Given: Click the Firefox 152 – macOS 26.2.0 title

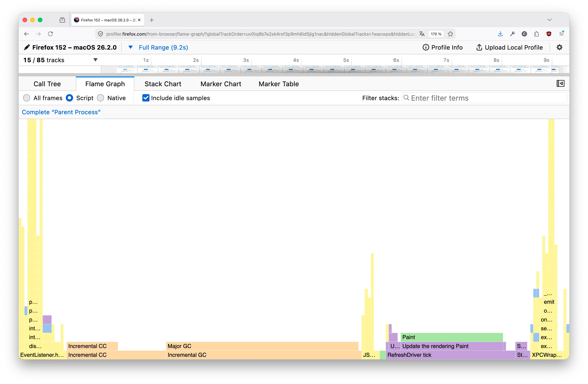Looking at the screenshot, I should coord(74,47).
